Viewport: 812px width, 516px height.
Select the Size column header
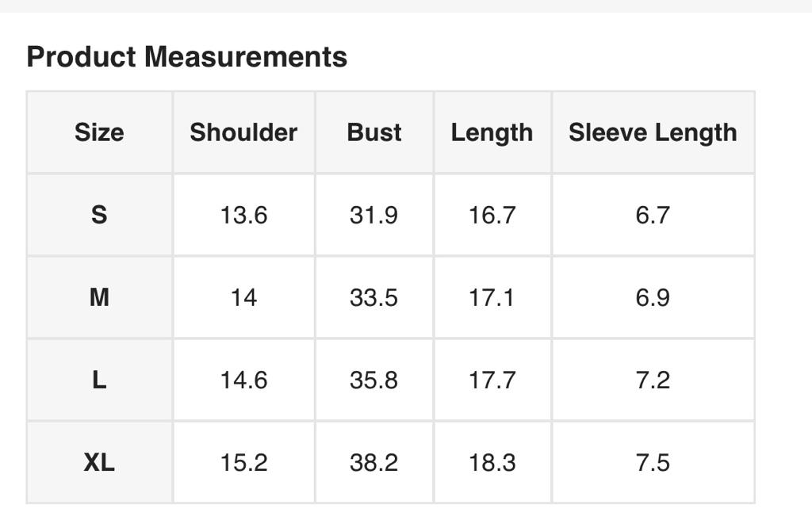(99, 132)
